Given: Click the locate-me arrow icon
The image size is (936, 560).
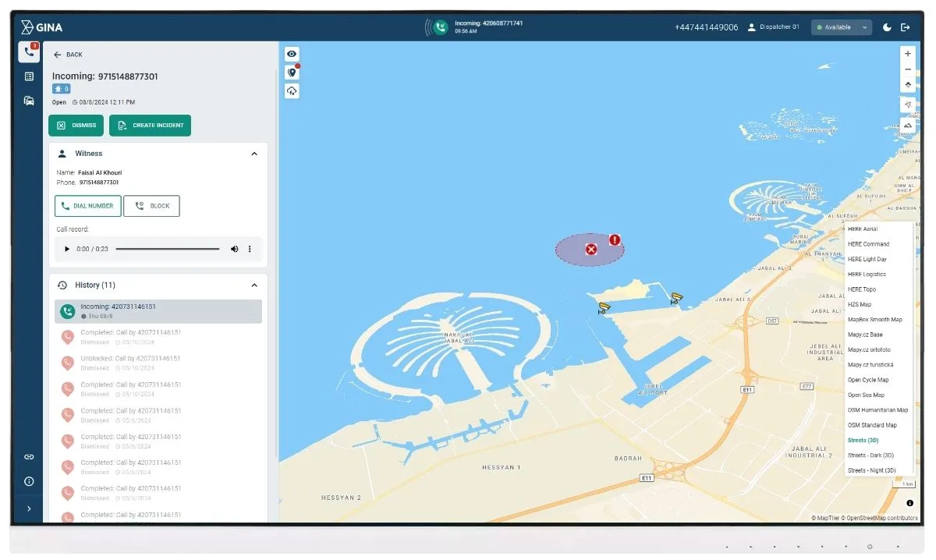Looking at the screenshot, I should [907, 104].
